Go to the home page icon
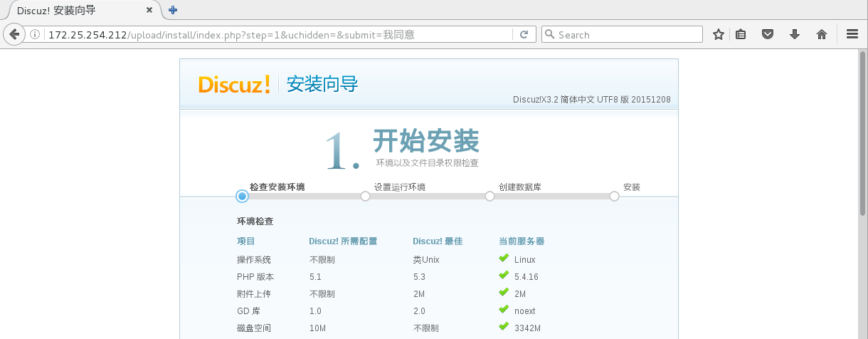 pyautogui.click(x=822, y=34)
